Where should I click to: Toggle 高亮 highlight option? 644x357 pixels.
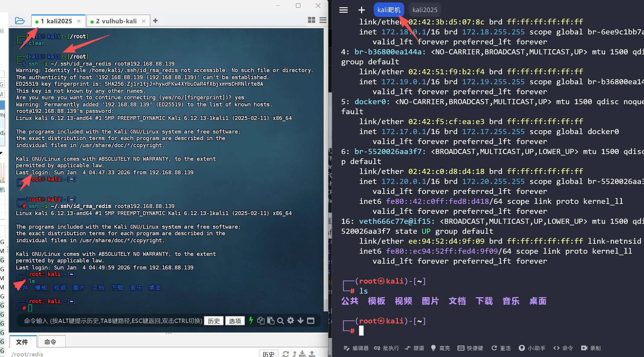tap(440, 348)
